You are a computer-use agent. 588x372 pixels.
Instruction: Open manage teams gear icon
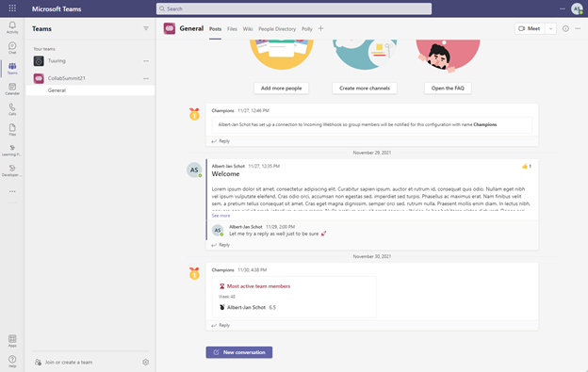pos(145,363)
